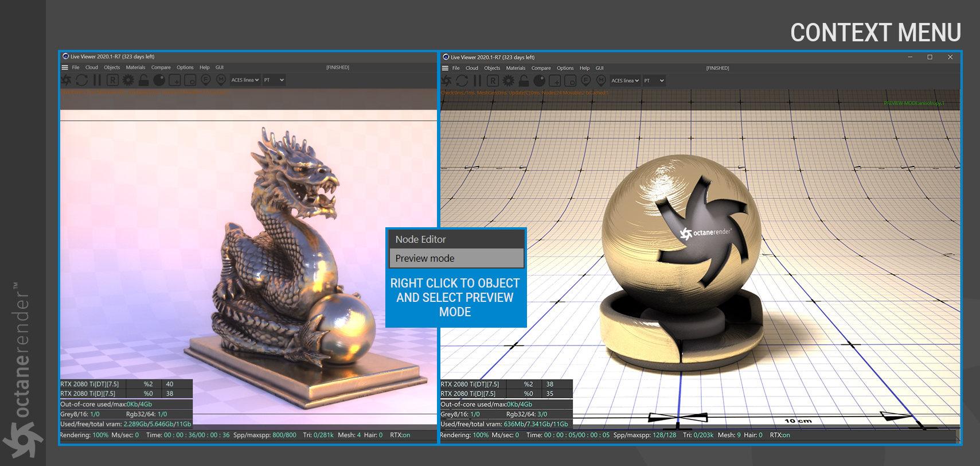The width and height of the screenshot is (980, 466).
Task: Open GUI menu in dragon Live Viewer
Action: pos(220,68)
